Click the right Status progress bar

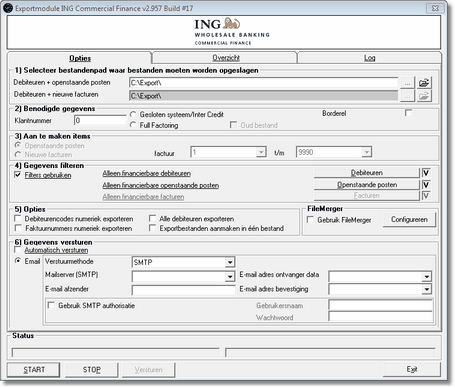click(x=330, y=352)
